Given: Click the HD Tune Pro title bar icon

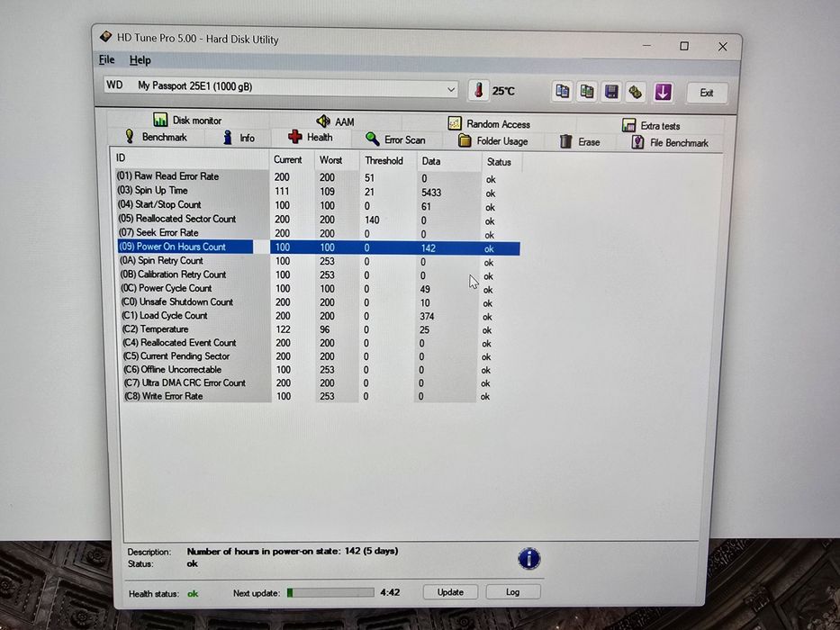Looking at the screenshot, I should click(105, 36).
